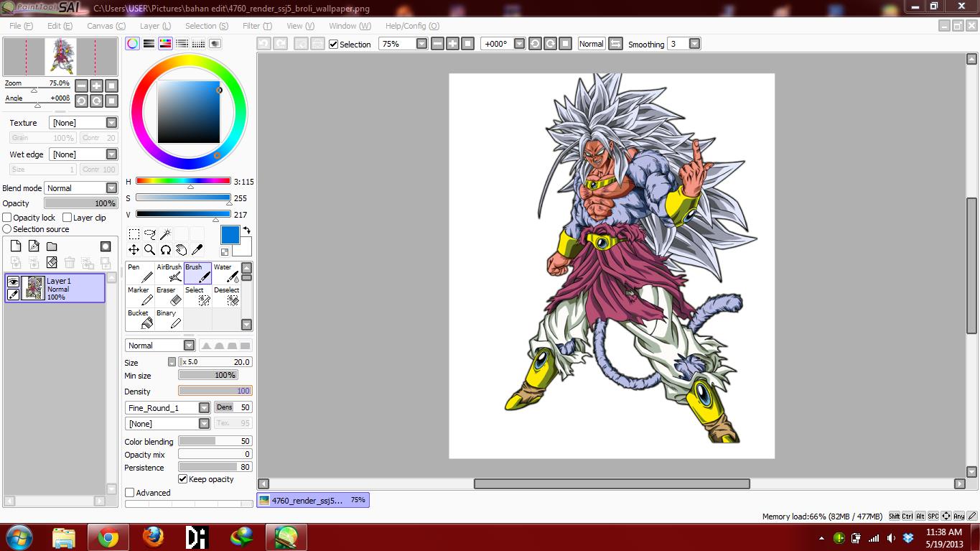The image size is (980, 551).
Task: Open the Layer menu
Action: click(x=155, y=26)
